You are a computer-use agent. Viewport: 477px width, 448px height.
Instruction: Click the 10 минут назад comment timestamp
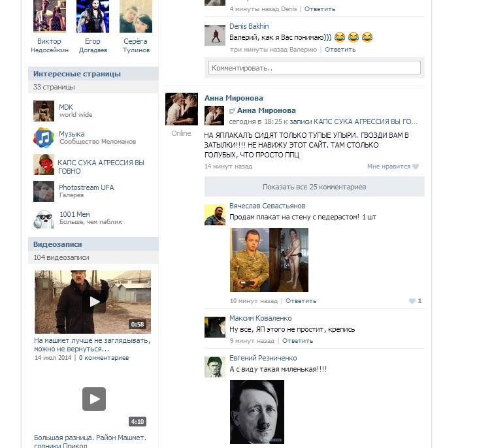pos(254,301)
